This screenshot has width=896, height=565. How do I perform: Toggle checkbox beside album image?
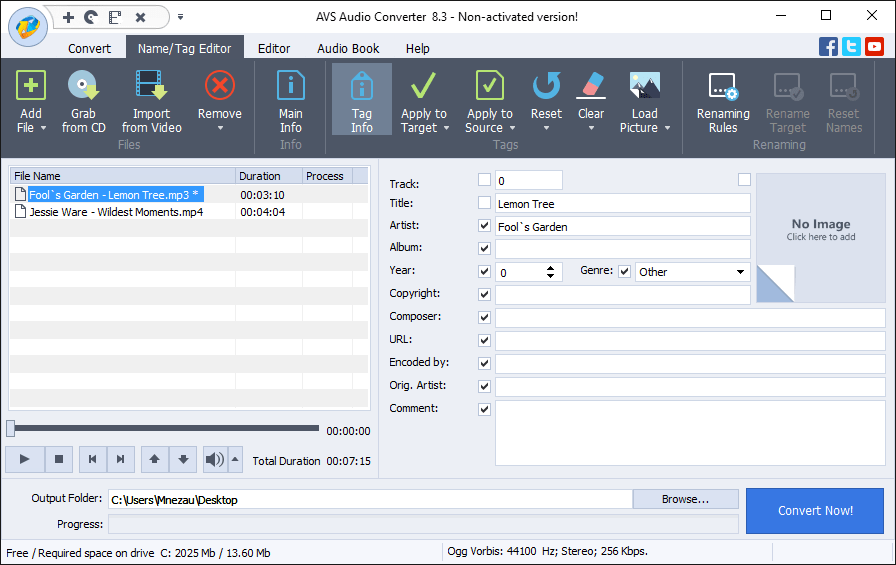tap(744, 180)
